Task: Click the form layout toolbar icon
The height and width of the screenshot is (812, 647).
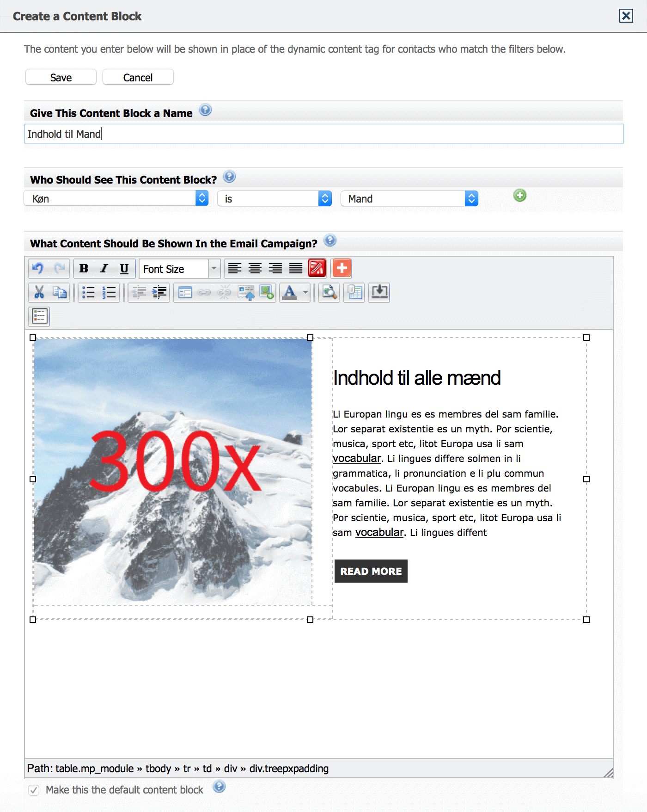Action: [185, 292]
